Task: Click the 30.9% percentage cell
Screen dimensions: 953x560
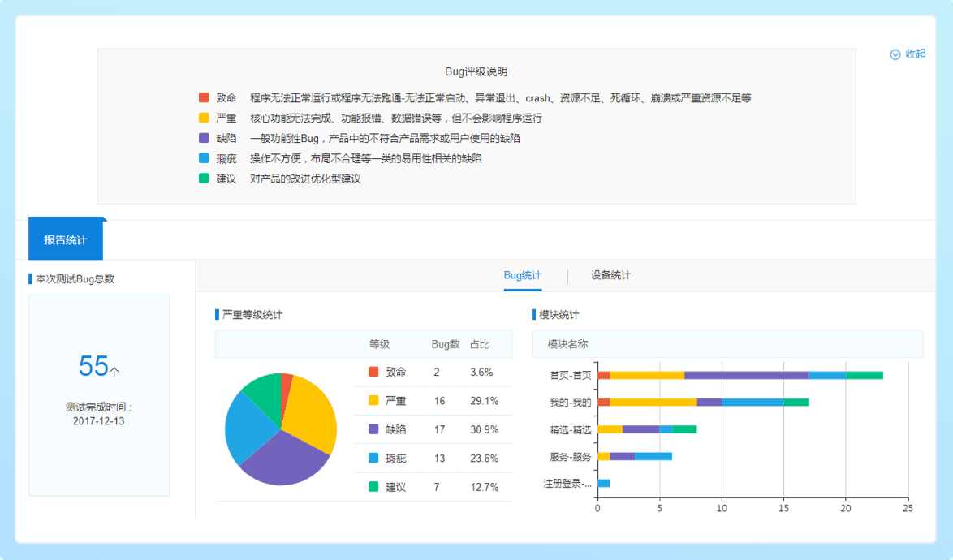Action: click(x=484, y=429)
